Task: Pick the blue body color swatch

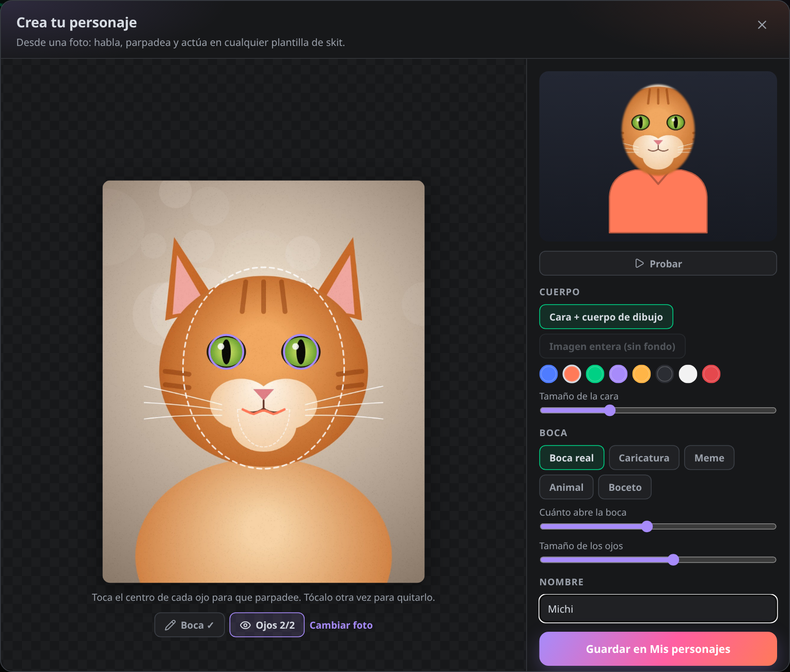Action: point(548,374)
